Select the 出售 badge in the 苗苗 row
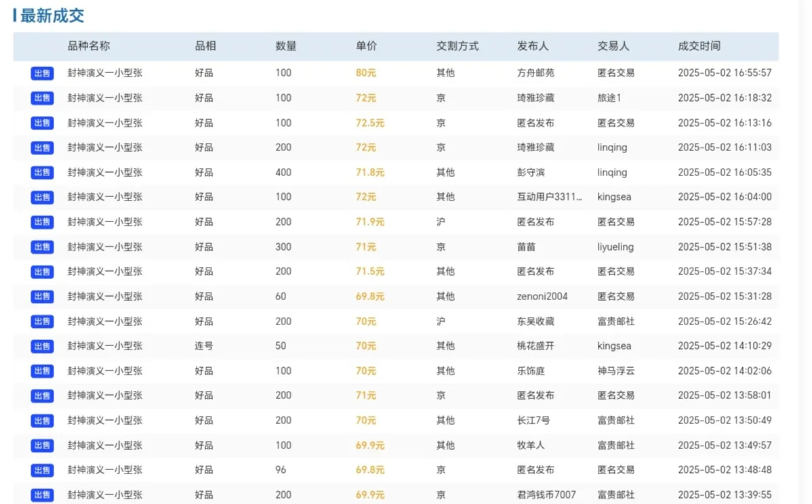 click(42, 247)
